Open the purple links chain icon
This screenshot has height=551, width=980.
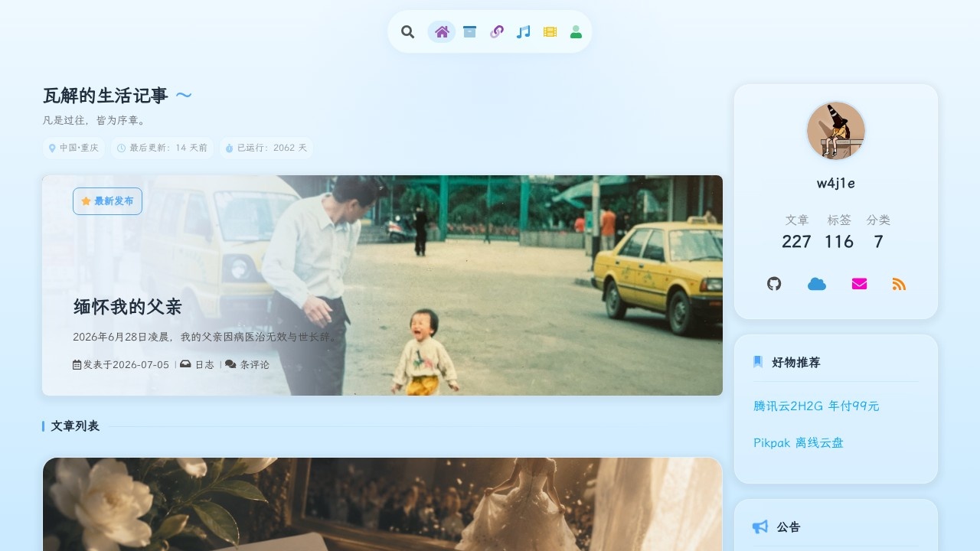pyautogui.click(x=496, y=32)
